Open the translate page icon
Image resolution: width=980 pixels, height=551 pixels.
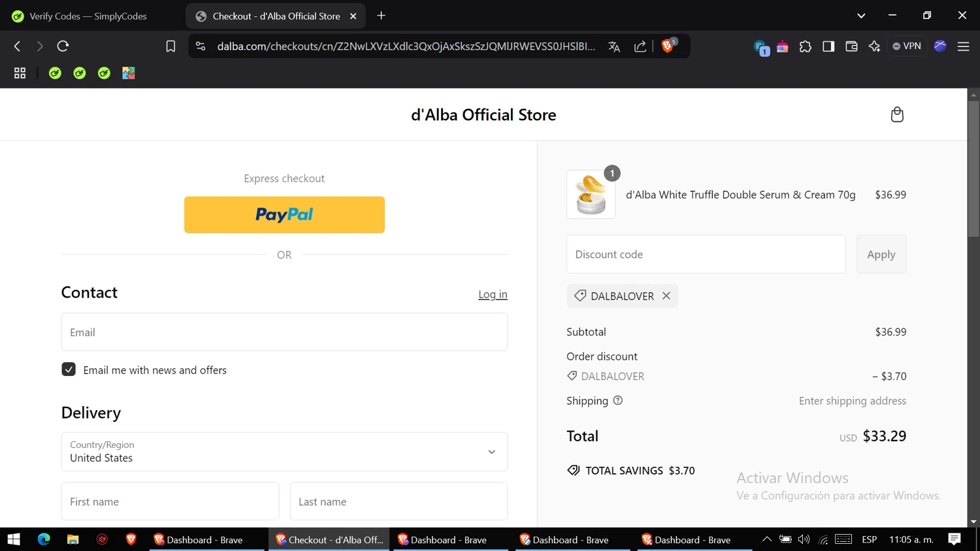pos(614,46)
